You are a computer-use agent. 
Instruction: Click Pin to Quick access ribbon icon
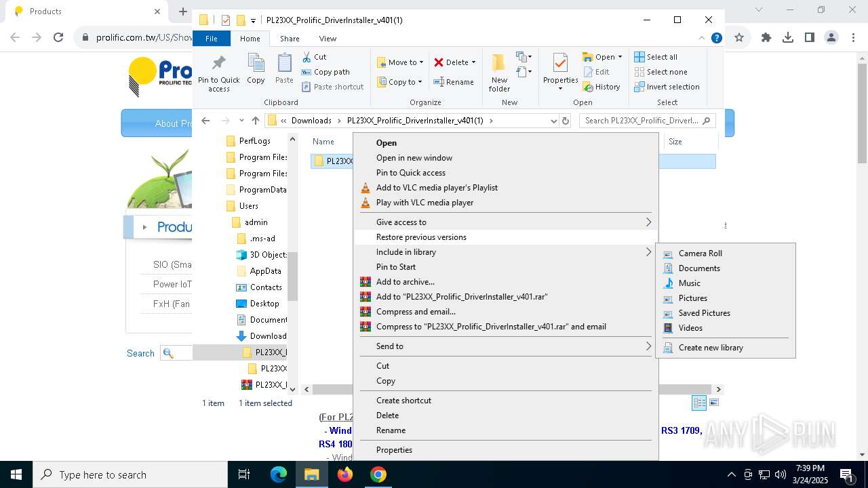coord(218,73)
